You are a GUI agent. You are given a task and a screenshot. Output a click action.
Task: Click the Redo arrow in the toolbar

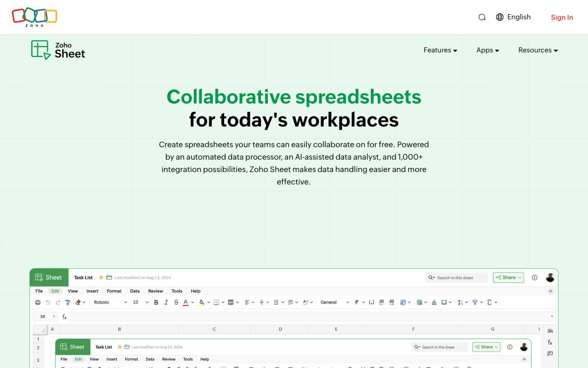(58, 302)
